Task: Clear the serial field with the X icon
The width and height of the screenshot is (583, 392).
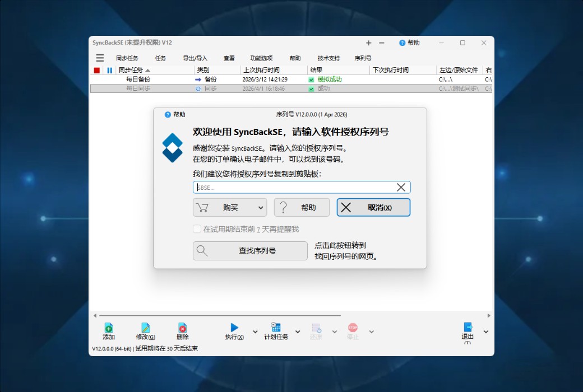Action: [401, 187]
